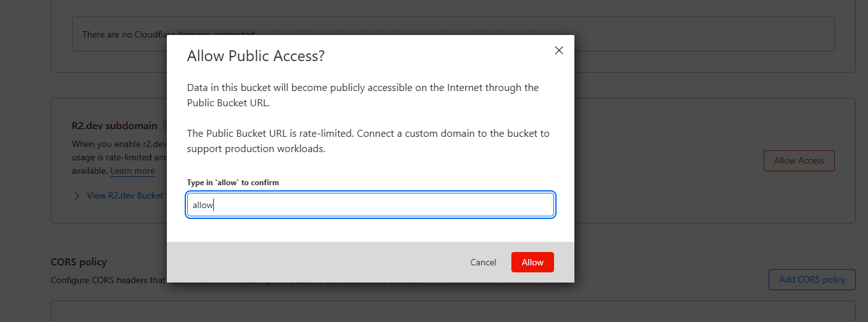Image resolution: width=868 pixels, height=322 pixels.
Task: Click the empty CORS policy list box
Action: (x=452, y=312)
